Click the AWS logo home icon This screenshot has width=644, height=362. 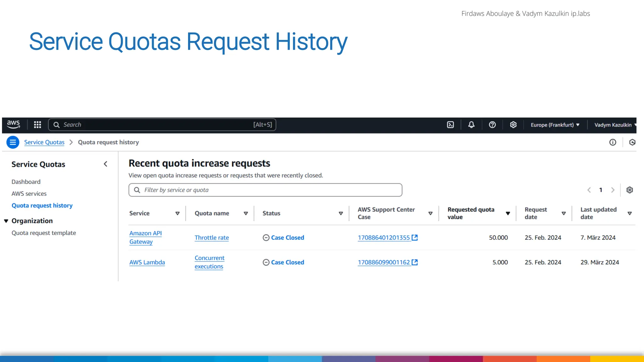tap(14, 124)
